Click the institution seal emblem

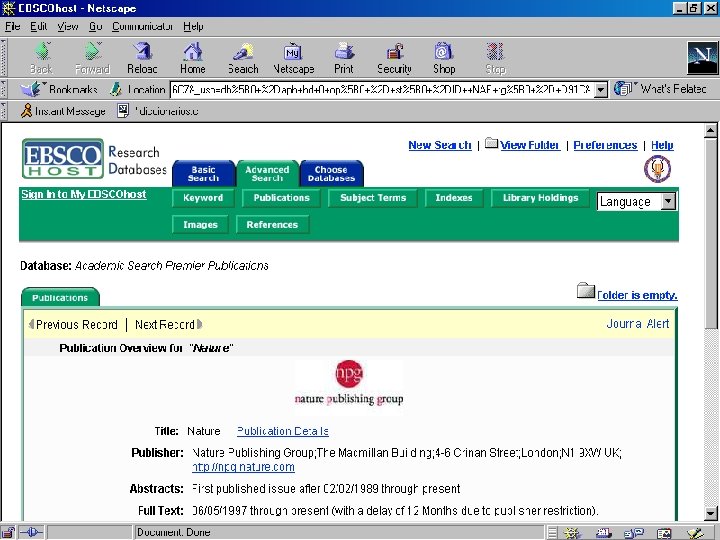click(x=657, y=169)
